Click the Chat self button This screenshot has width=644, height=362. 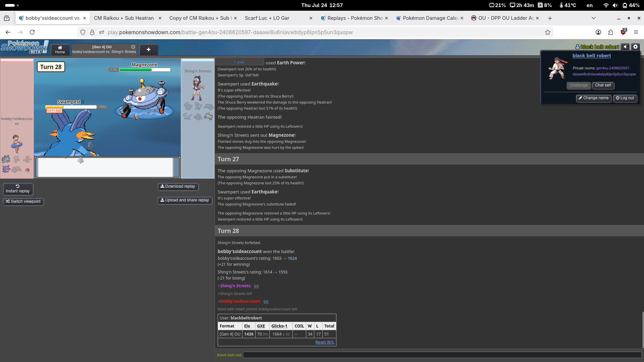click(x=603, y=85)
